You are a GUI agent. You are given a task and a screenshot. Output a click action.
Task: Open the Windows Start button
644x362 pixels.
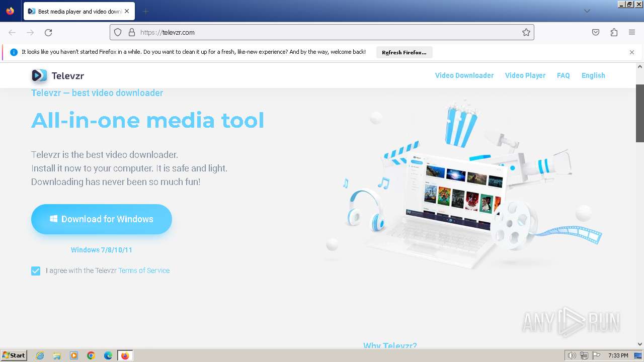click(x=14, y=355)
